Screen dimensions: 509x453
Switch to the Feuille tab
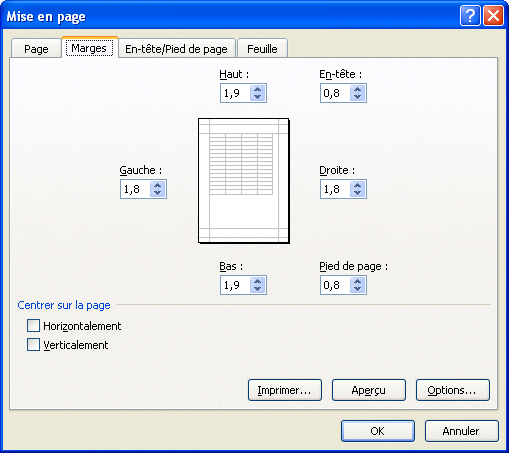point(262,49)
